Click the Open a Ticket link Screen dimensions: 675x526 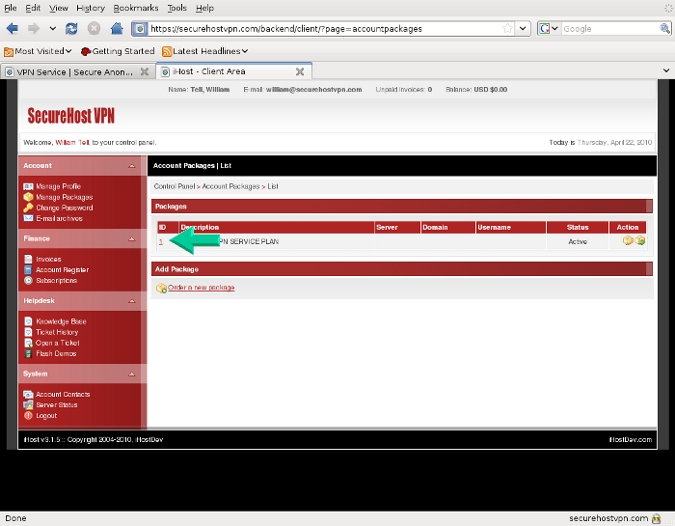click(x=57, y=343)
